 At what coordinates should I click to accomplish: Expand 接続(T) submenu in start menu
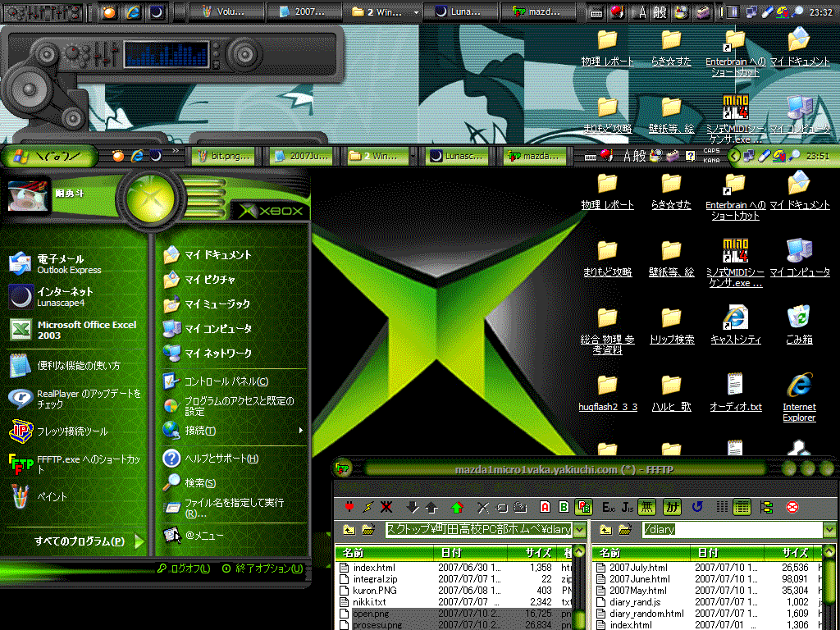[x=234, y=430]
